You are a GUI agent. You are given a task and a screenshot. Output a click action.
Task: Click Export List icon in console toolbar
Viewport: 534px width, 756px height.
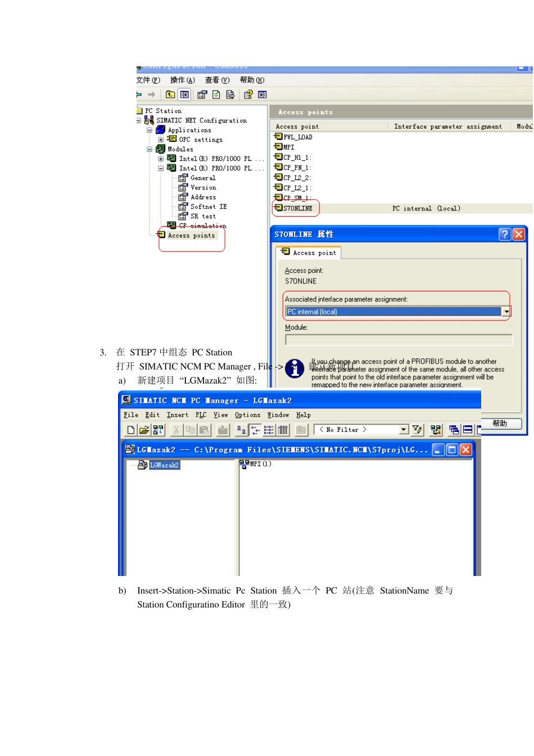coord(230,94)
